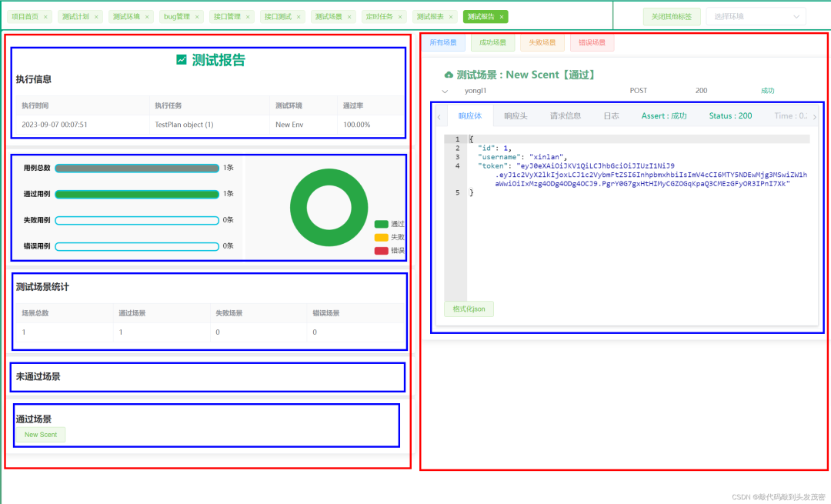
Task: Filter by 所有场景
Action: tap(443, 42)
